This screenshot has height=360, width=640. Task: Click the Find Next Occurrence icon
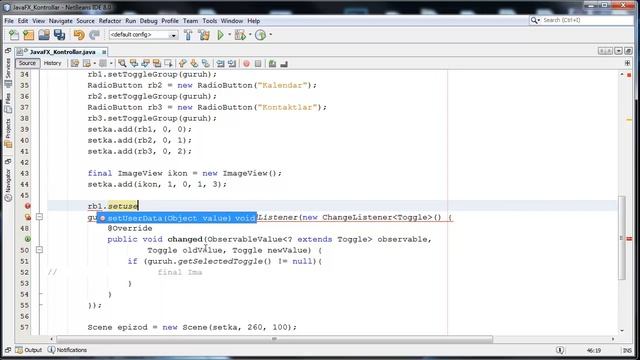click(x=145, y=64)
